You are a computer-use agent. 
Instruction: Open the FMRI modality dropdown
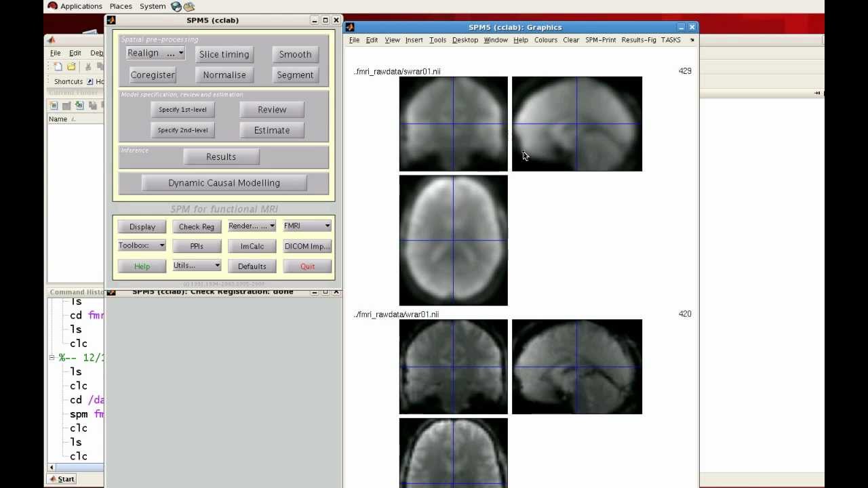click(307, 226)
